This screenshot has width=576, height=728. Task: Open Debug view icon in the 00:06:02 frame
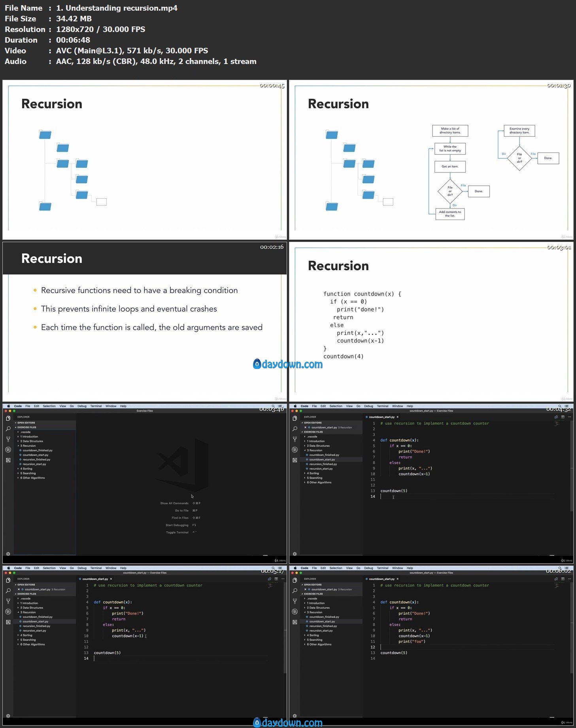pos(295,611)
